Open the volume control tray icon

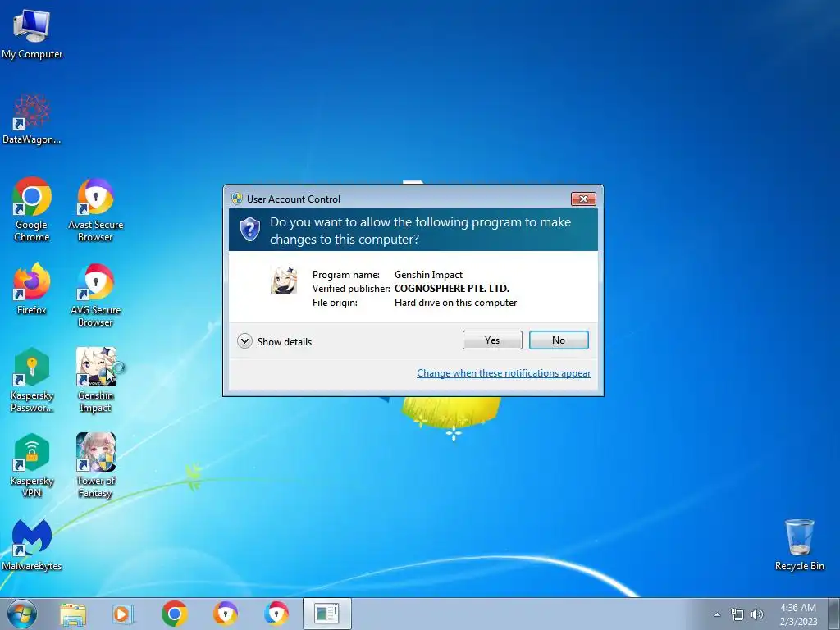pos(757,614)
